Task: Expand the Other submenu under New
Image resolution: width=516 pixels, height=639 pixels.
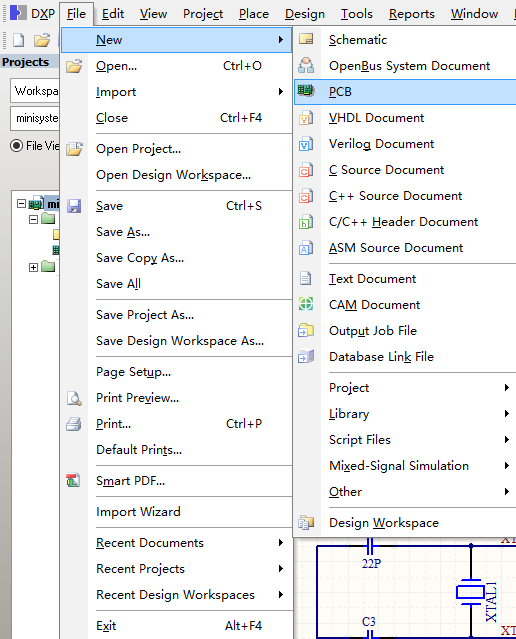Action: pyautogui.click(x=507, y=492)
